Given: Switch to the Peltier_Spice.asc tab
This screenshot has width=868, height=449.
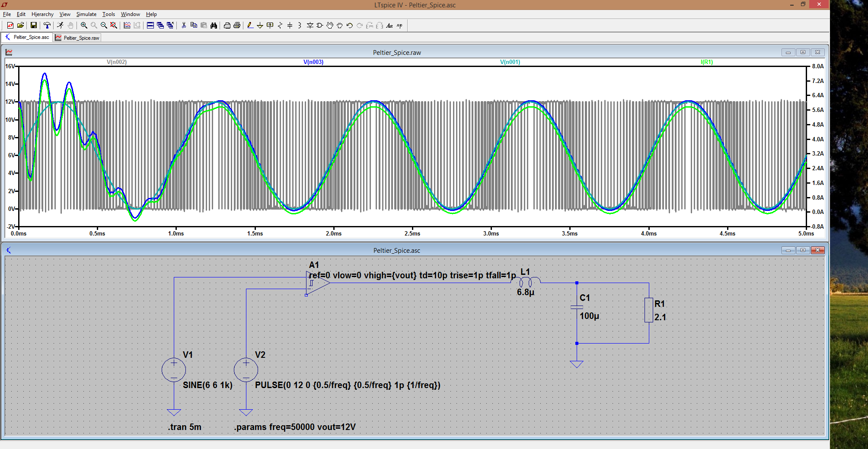Looking at the screenshot, I should (x=27, y=37).
